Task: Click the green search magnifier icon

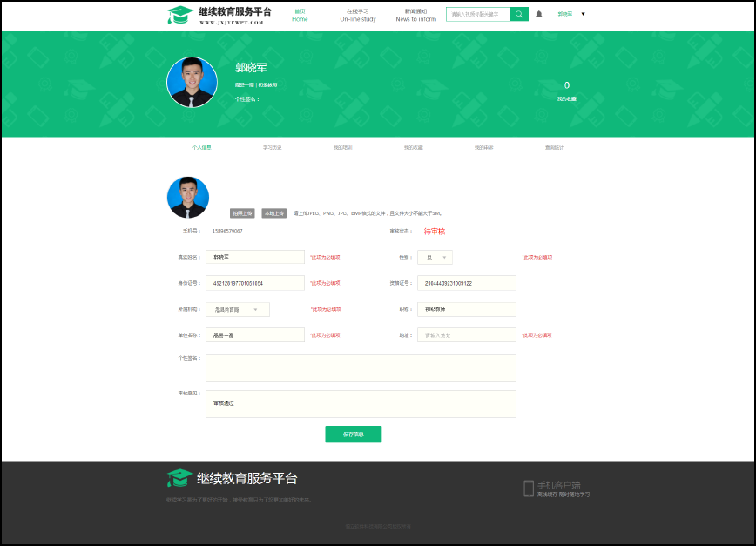Action: (x=519, y=14)
